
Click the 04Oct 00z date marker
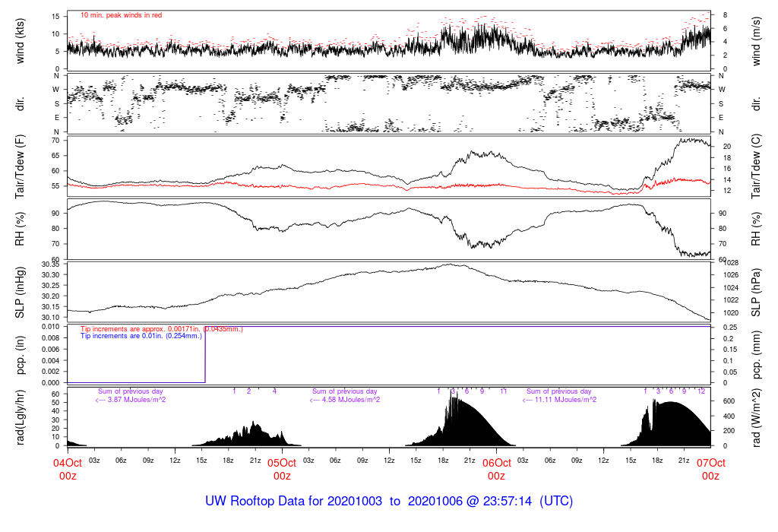coord(68,469)
